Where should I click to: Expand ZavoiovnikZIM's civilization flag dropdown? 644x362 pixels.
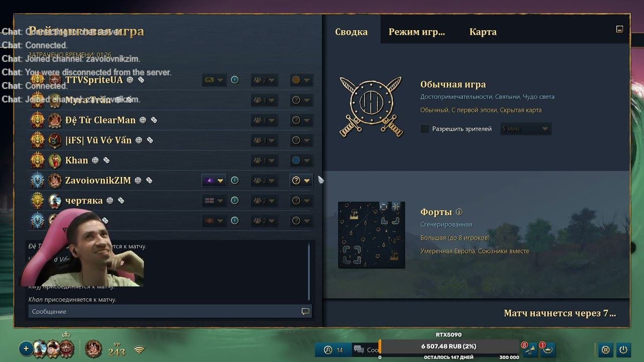(x=214, y=180)
